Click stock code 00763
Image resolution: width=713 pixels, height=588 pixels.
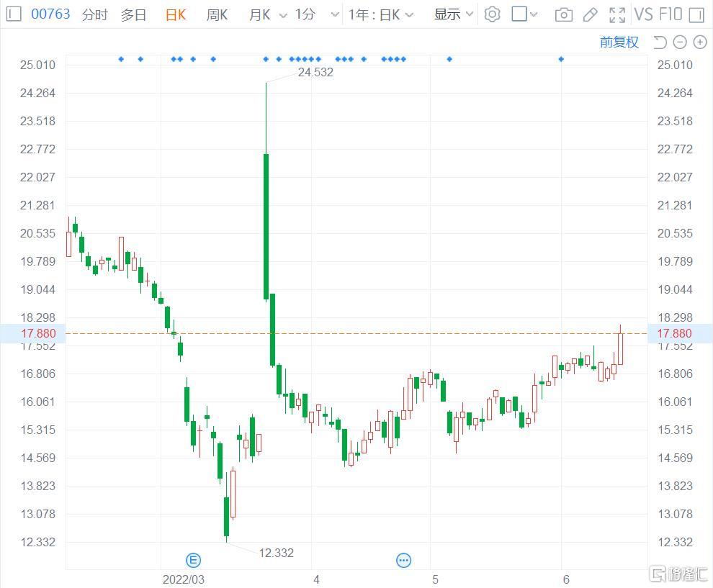(x=50, y=14)
